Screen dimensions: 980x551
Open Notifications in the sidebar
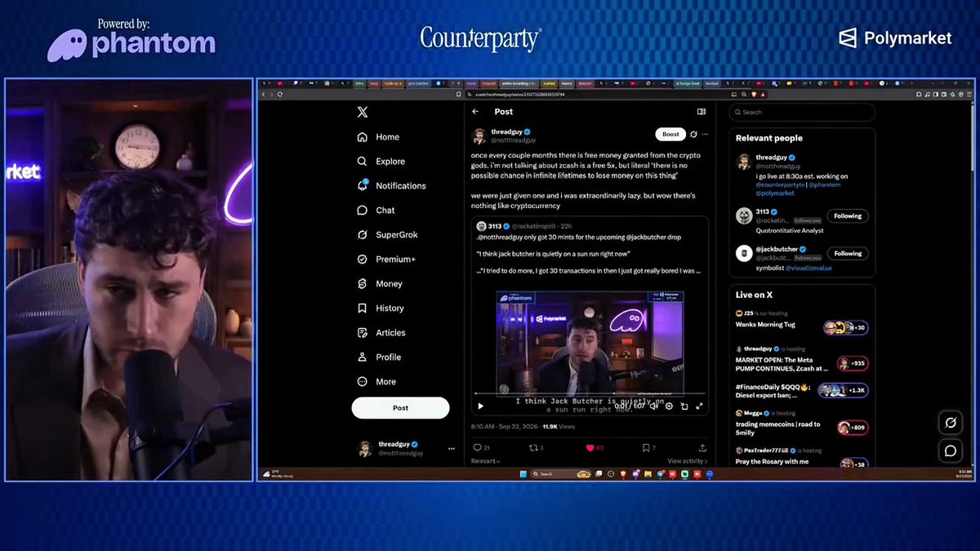(x=392, y=186)
